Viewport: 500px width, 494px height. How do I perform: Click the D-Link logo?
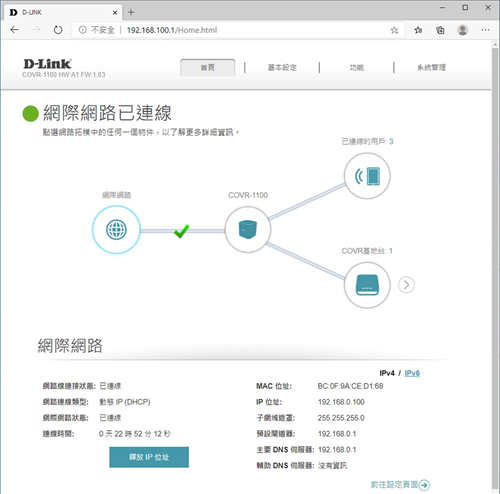point(47,64)
